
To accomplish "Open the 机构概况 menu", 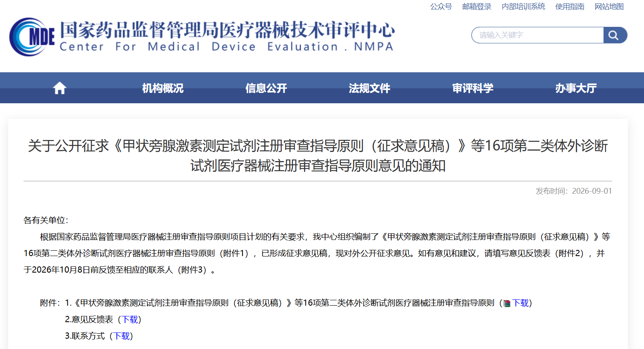I will (163, 88).
